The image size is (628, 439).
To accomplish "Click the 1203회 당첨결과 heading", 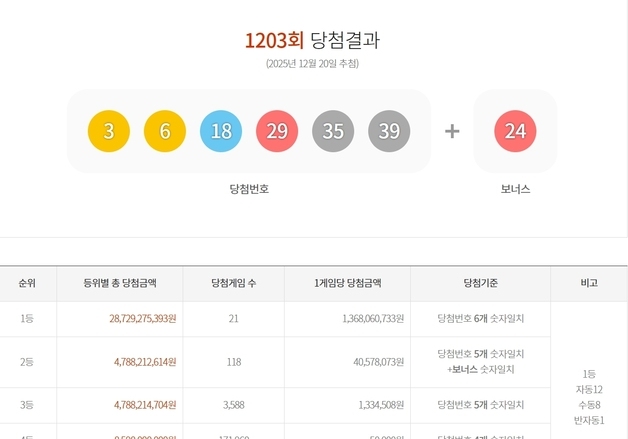I will click(312, 40).
